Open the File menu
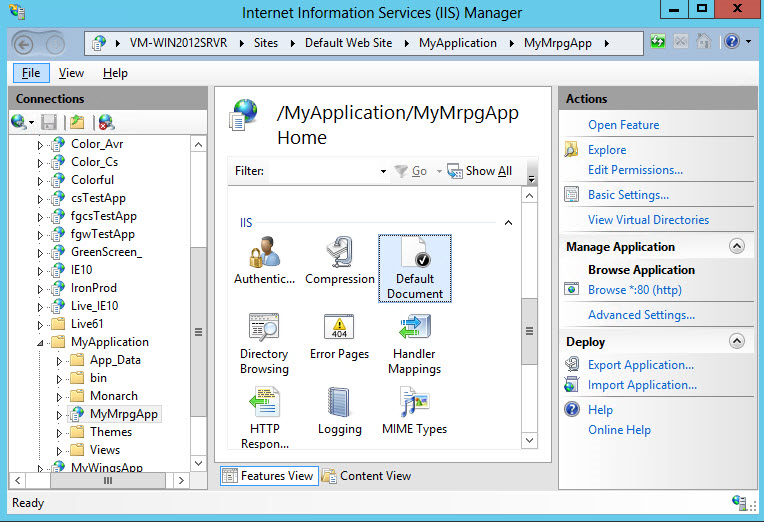This screenshot has width=764, height=522. click(x=31, y=73)
